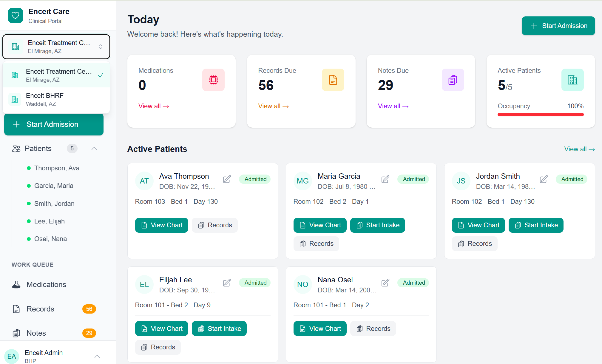Open Records for Maria Garcia
The image size is (602, 364).
316,244
